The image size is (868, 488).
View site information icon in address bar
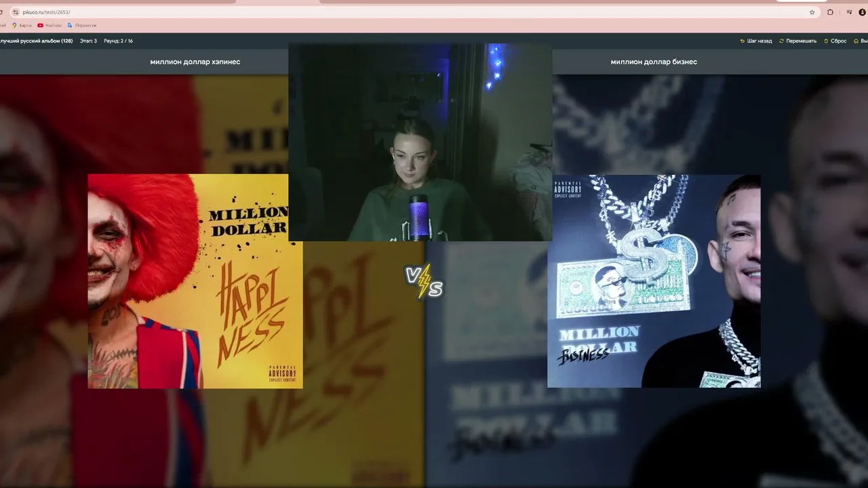[16, 12]
